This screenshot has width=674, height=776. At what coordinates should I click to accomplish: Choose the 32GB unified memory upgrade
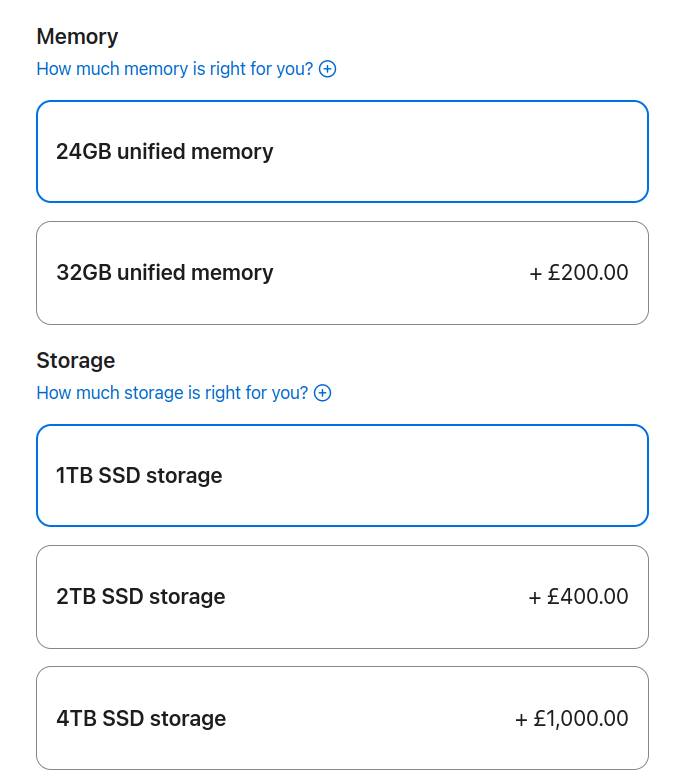(x=342, y=273)
